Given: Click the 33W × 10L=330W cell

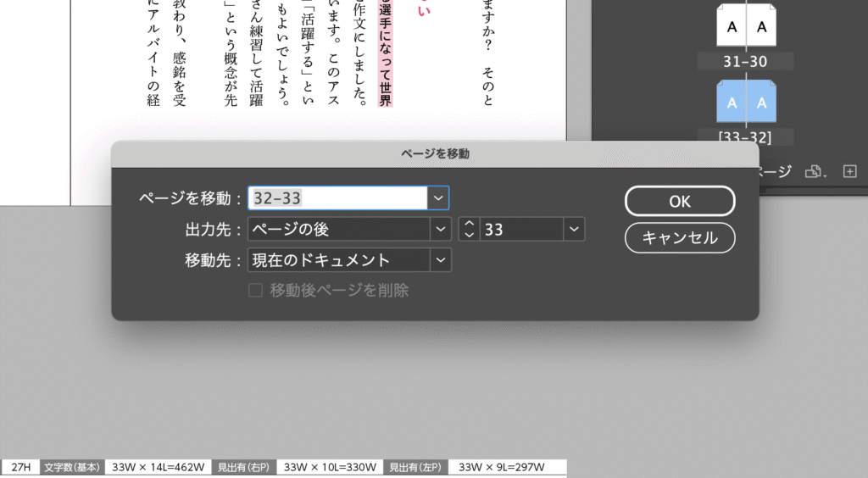Looking at the screenshot, I should [x=330, y=468].
